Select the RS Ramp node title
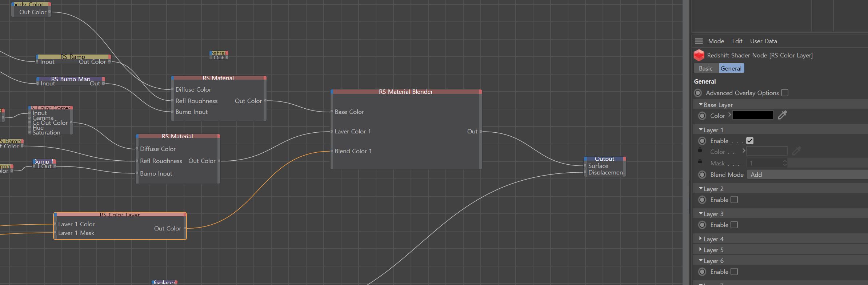868x285 pixels. 73,57
